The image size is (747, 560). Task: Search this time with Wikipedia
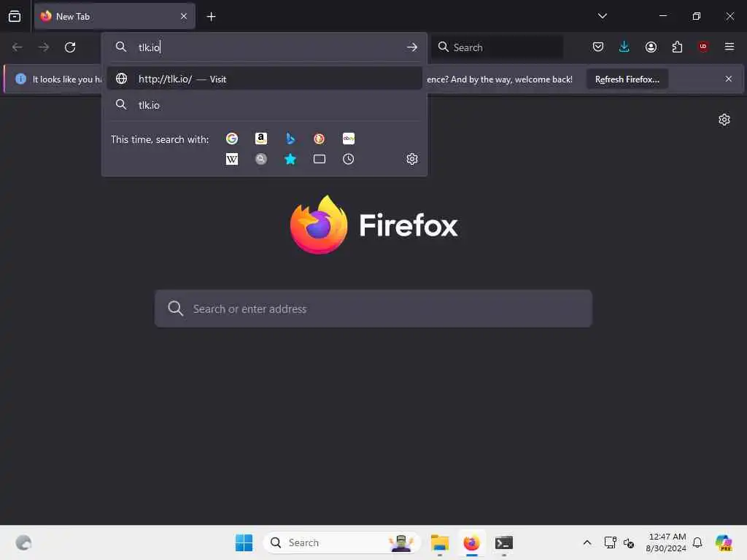(232, 159)
